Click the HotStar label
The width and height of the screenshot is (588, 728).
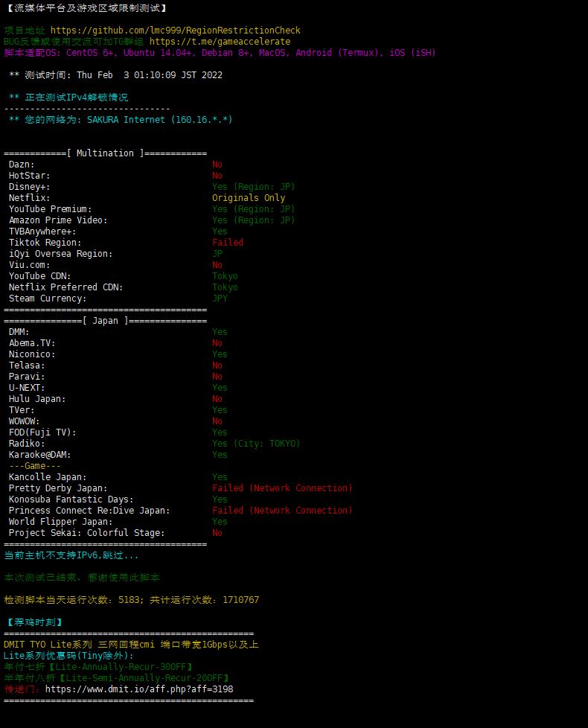(x=29, y=176)
